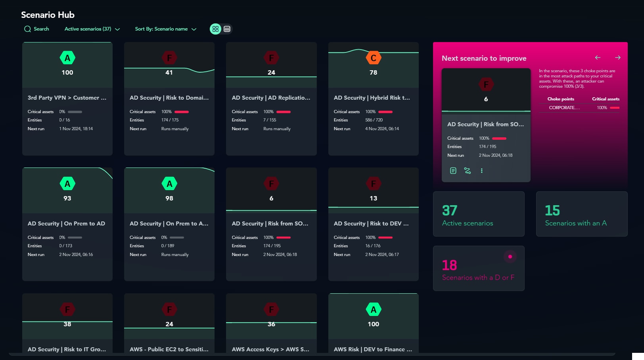Click grade A badge on 3rd Party VPN card
644x360 pixels.
67,58
